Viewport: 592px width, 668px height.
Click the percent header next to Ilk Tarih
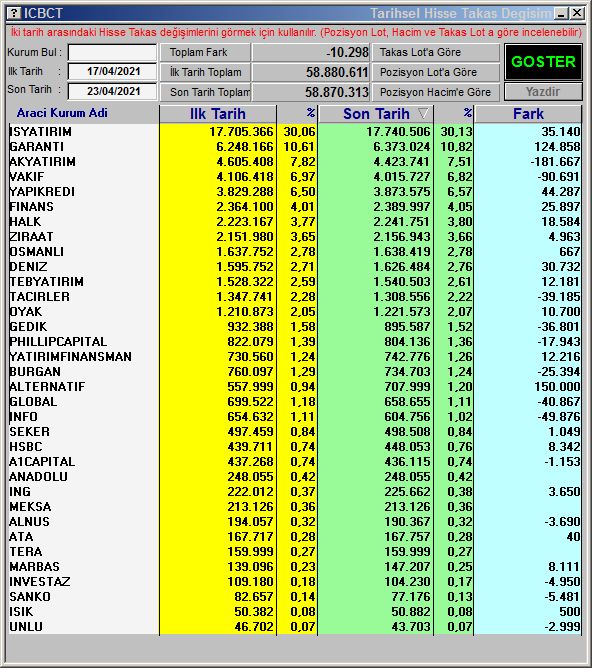tap(297, 114)
